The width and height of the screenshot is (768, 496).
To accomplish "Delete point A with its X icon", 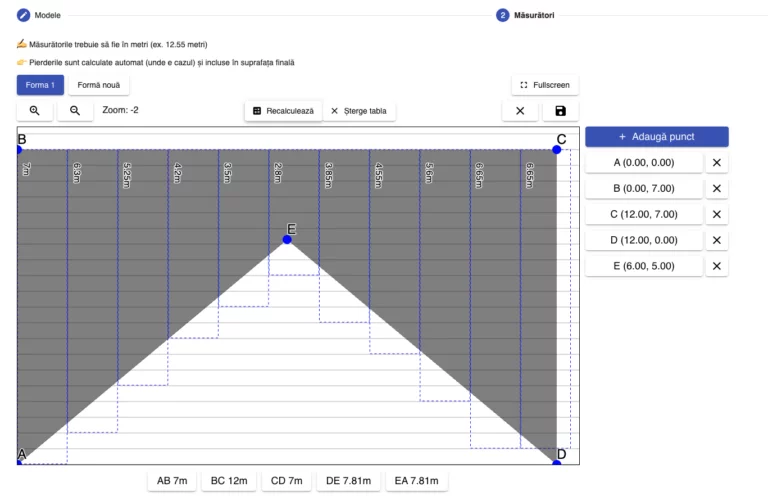I will click(716, 162).
